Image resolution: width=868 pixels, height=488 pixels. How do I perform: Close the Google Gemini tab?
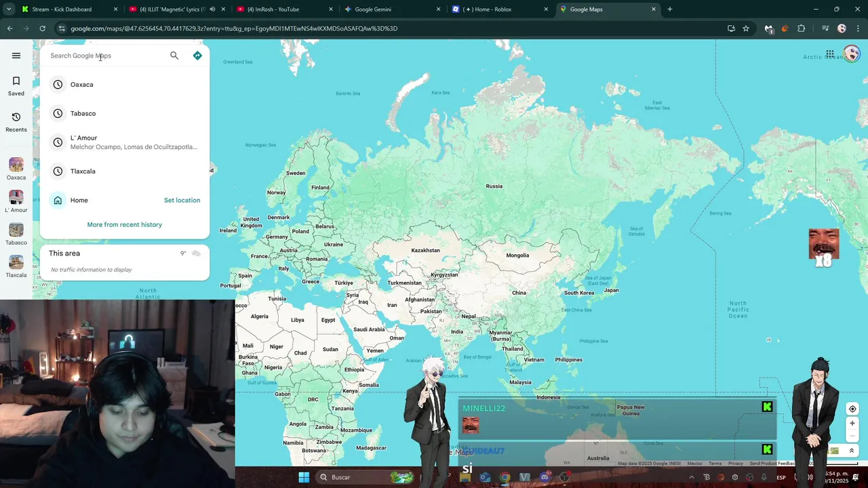[439, 9]
